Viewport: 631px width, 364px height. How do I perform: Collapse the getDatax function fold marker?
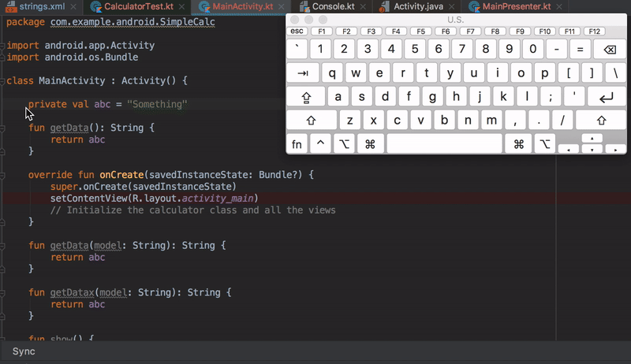(2, 293)
